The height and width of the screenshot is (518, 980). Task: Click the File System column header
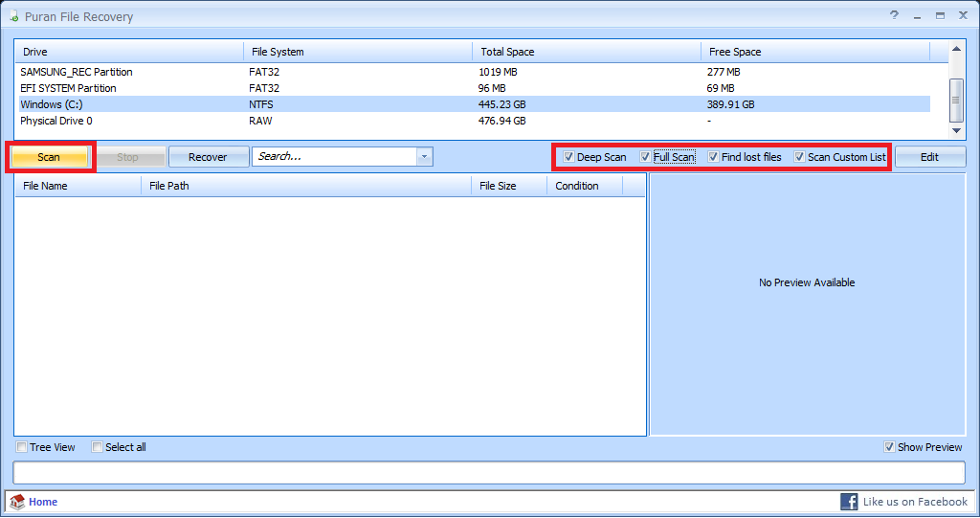(x=358, y=52)
